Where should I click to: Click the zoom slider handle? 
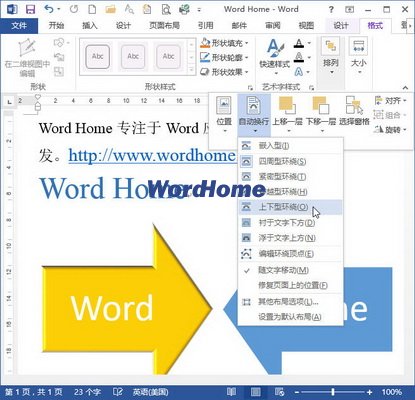tap(333, 392)
